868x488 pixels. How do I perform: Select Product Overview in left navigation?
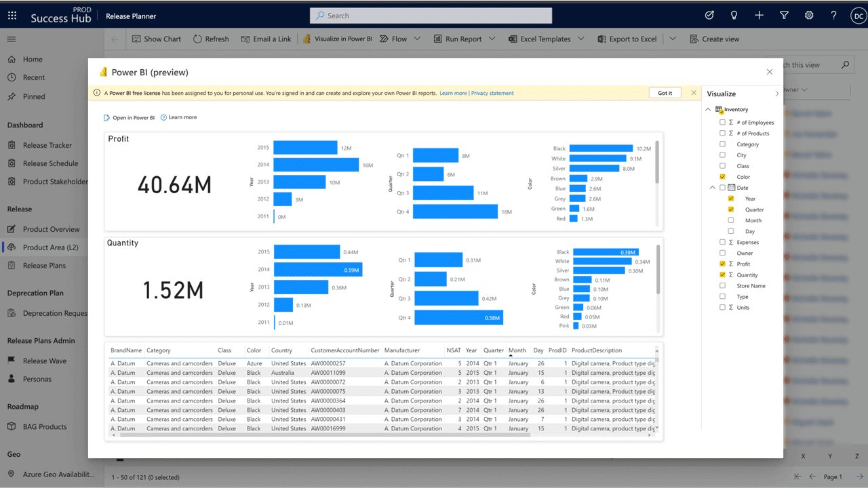[51, 229]
